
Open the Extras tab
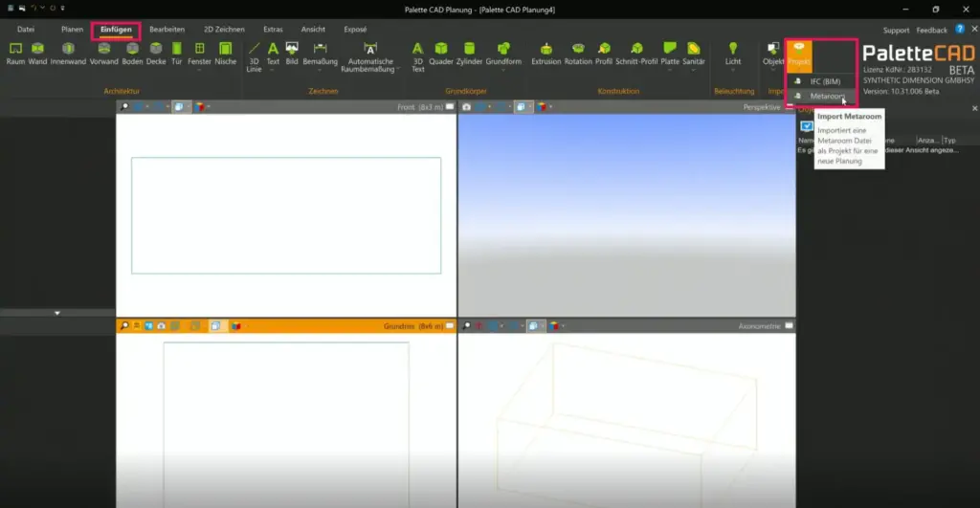tap(273, 30)
